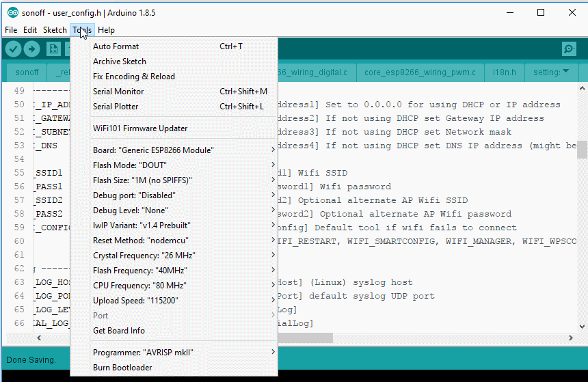Open the Sketch menu
Viewport: 588px width, 382px height.
pyautogui.click(x=55, y=30)
